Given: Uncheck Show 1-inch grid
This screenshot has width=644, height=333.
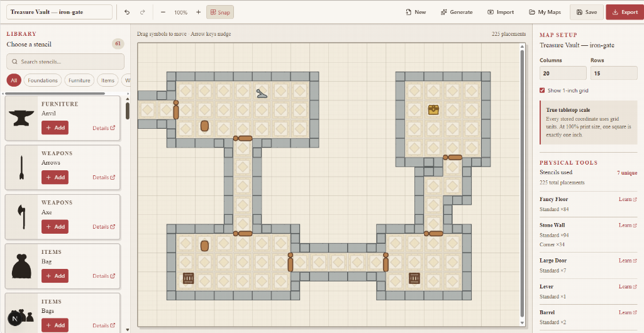Looking at the screenshot, I should coord(542,90).
